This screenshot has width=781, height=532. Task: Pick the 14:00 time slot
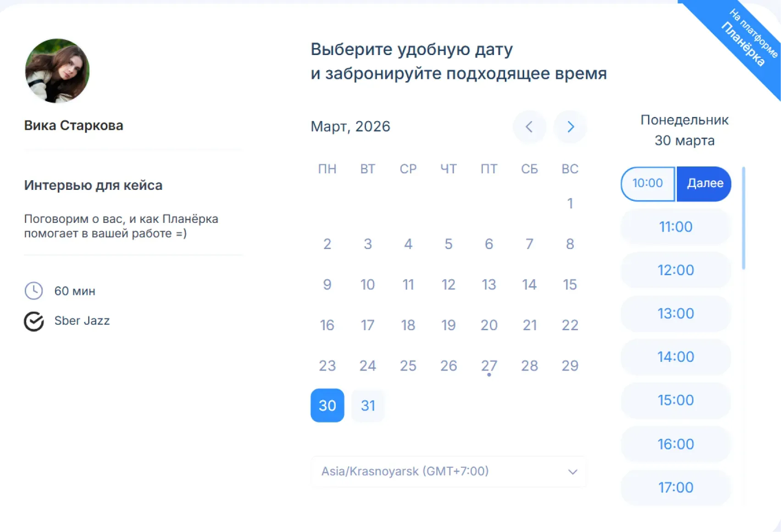676,357
